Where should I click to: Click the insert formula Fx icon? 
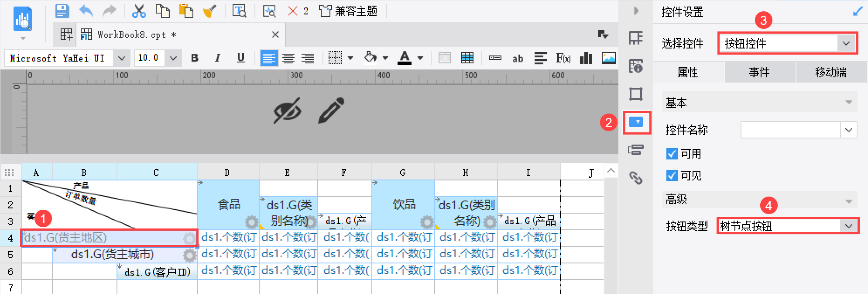(x=563, y=58)
